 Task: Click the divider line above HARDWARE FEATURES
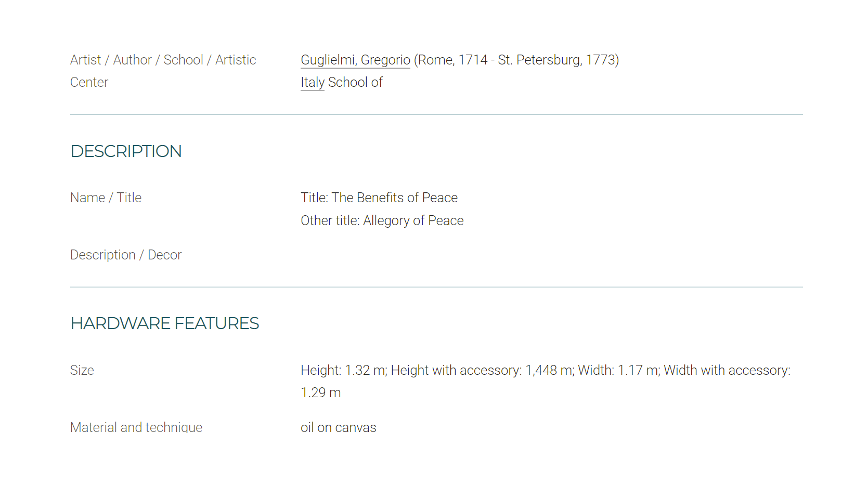436,287
